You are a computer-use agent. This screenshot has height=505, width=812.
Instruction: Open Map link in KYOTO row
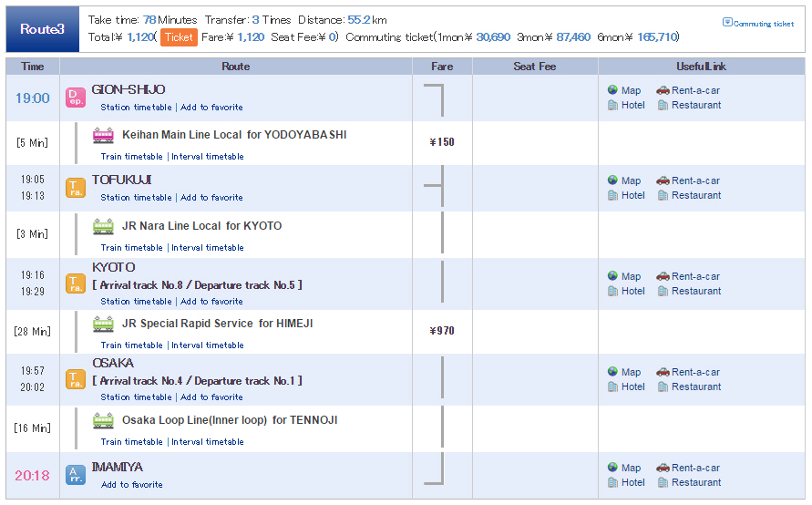pos(631,276)
